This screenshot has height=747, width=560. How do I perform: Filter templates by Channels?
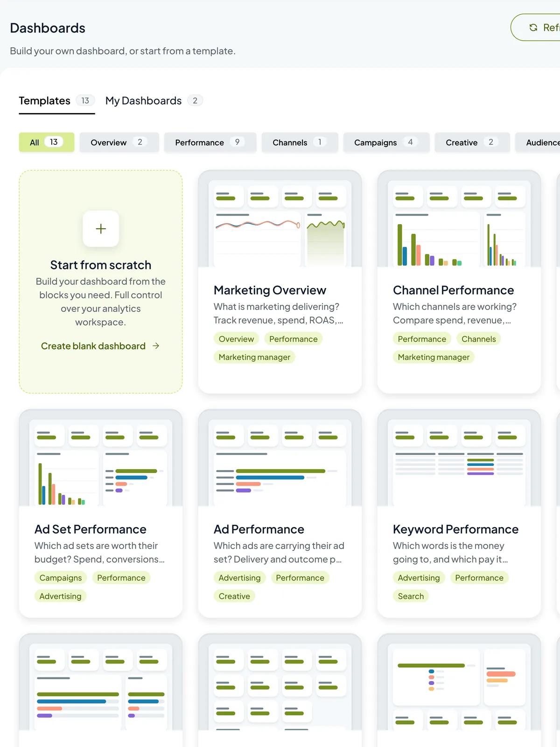tap(300, 142)
